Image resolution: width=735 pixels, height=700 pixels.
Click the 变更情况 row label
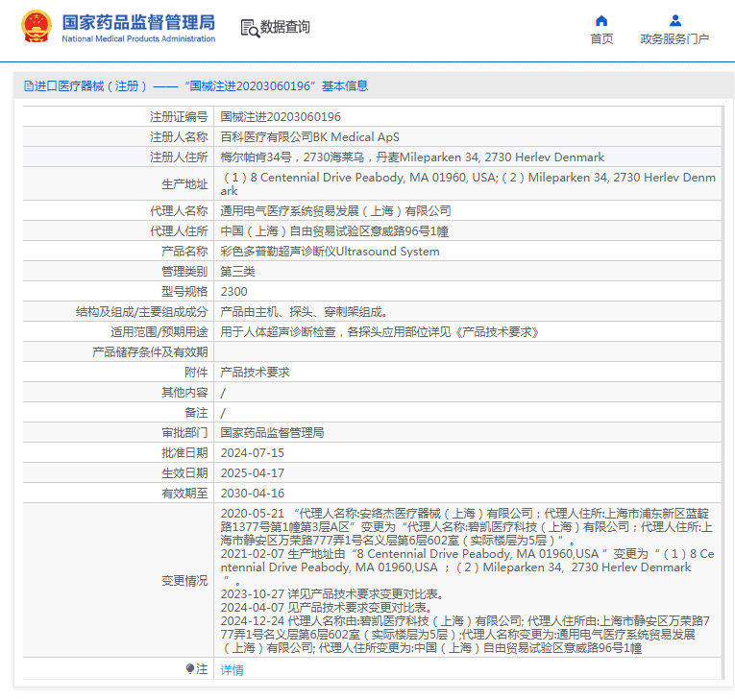pyautogui.click(x=184, y=581)
